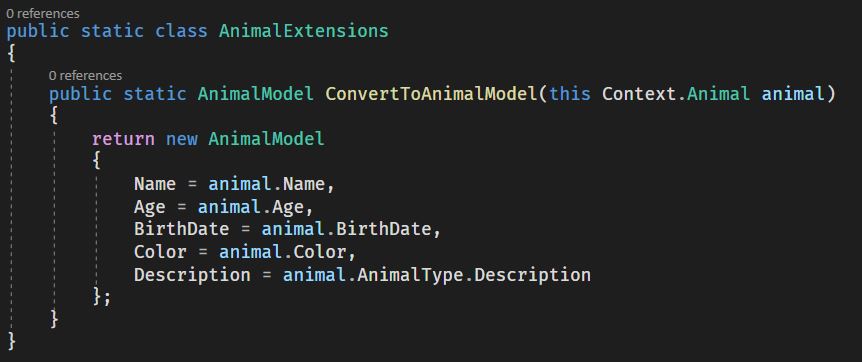This screenshot has width=862, height=362.
Task: Open '0 references' link above ConvertToAnimalModel
Action: pyautogui.click(x=85, y=75)
